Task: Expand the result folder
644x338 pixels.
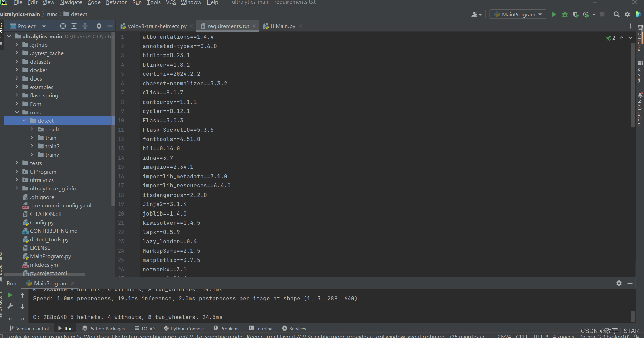Action: tap(32, 129)
